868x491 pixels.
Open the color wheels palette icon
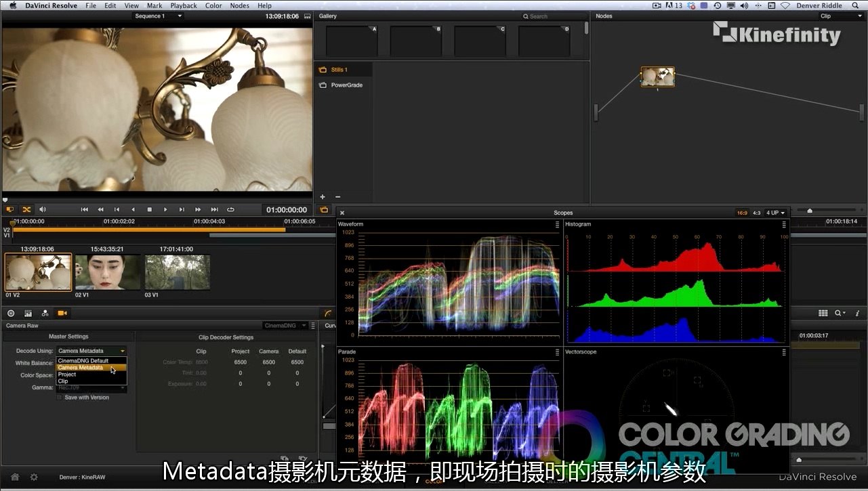(x=11, y=313)
